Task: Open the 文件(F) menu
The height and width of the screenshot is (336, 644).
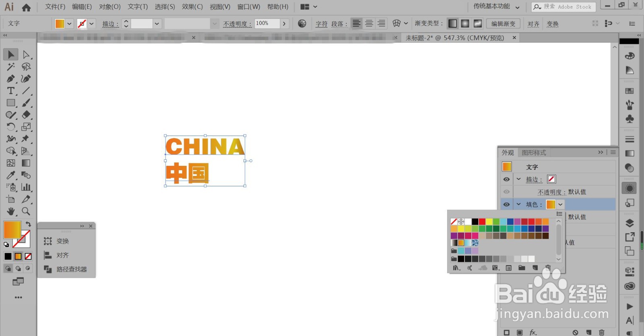Action: (x=55, y=7)
